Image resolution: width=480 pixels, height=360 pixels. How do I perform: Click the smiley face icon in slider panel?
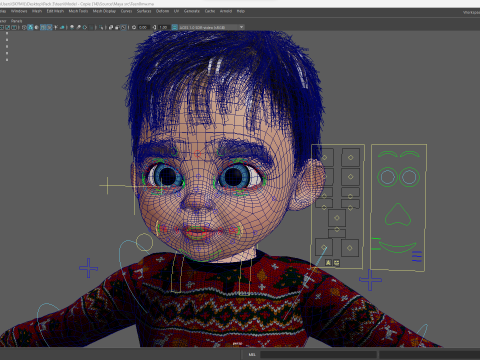click(x=337, y=263)
